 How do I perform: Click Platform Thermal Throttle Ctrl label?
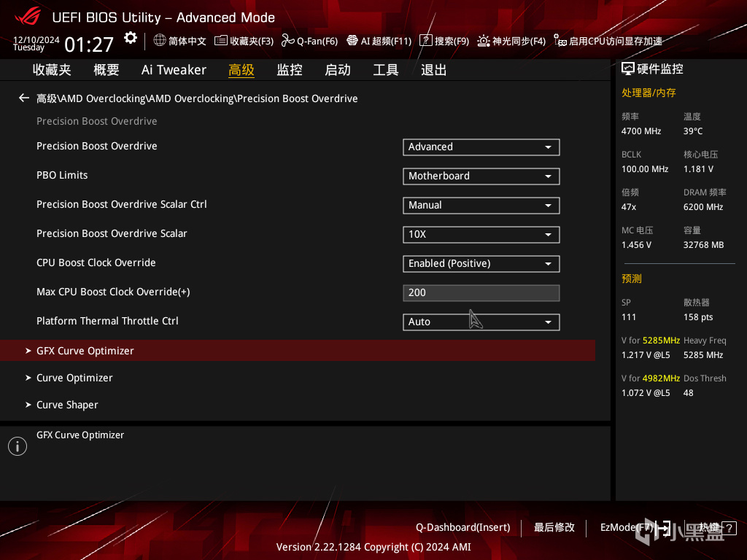(x=107, y=321)
